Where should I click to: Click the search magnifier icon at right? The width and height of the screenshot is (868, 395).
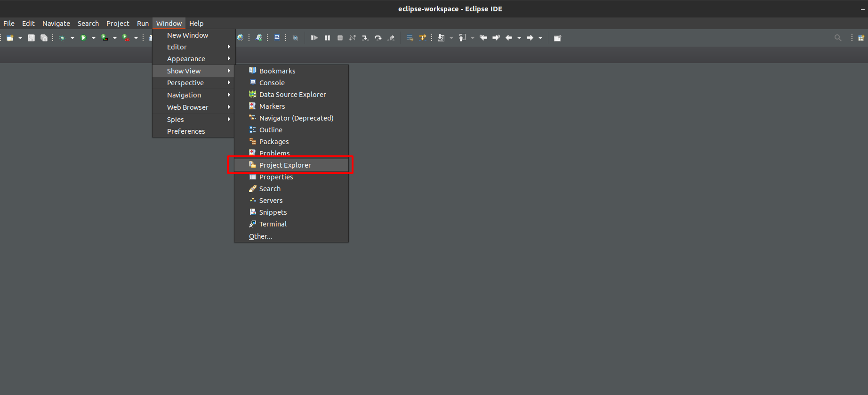pyautogui.click(x=838, y=38)
